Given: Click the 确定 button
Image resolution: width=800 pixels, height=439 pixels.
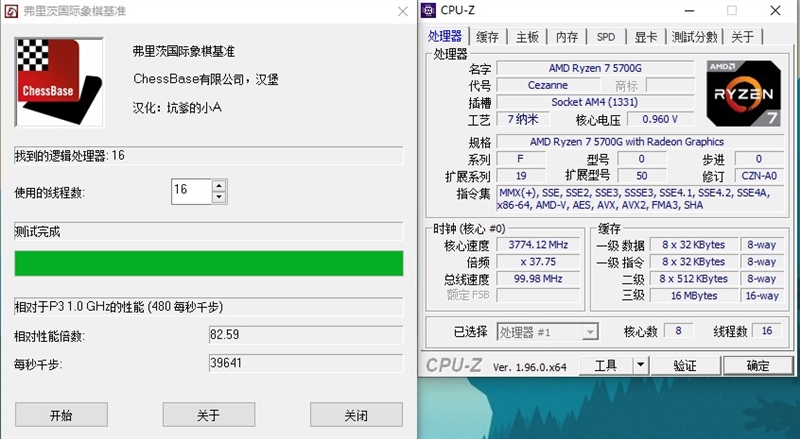Looking at the screenshot, I should (758, 365).
